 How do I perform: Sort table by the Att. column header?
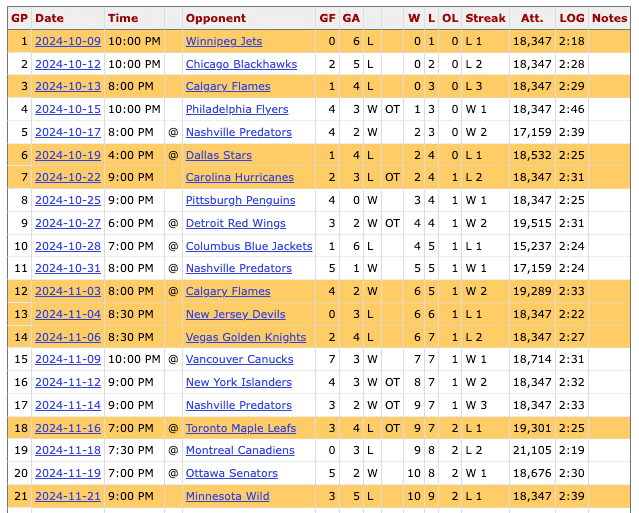(532, 18)
